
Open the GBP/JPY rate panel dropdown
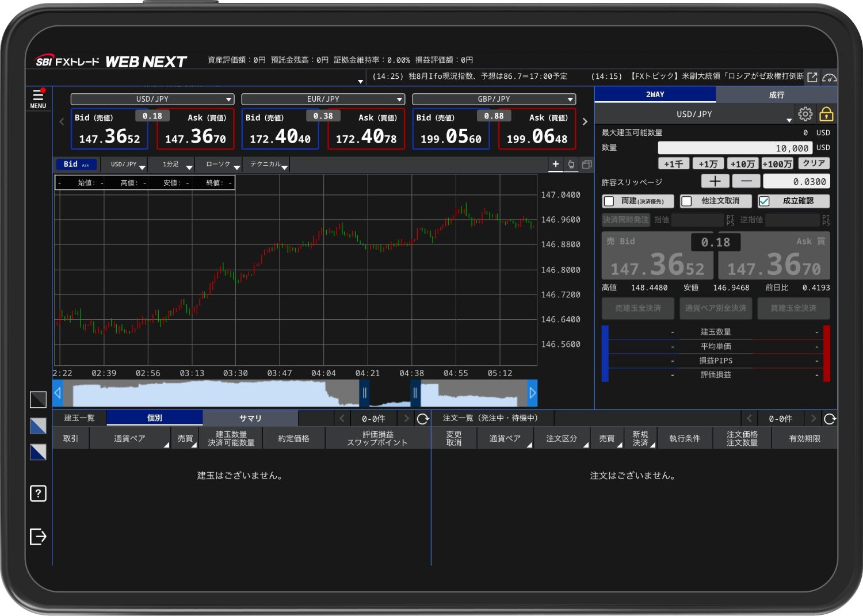[x=494, y=99]
